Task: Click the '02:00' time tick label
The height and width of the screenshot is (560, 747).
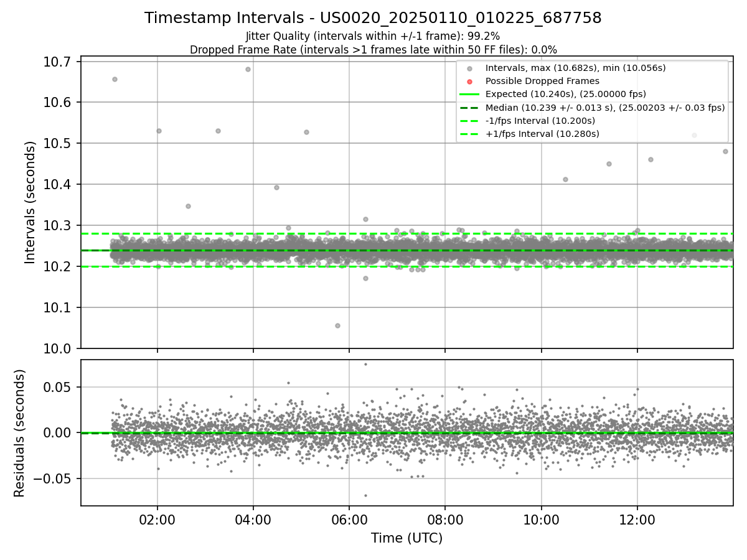Action: coord(157,519)
